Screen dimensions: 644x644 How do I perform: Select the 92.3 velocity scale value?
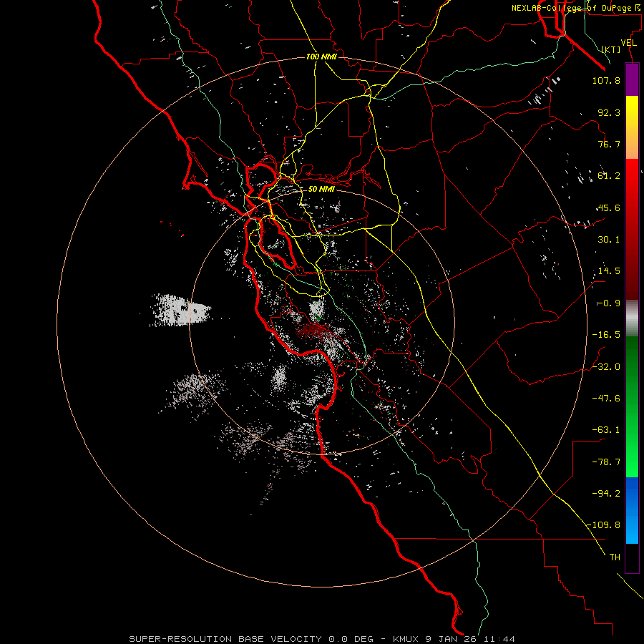[x=609, y=112]
